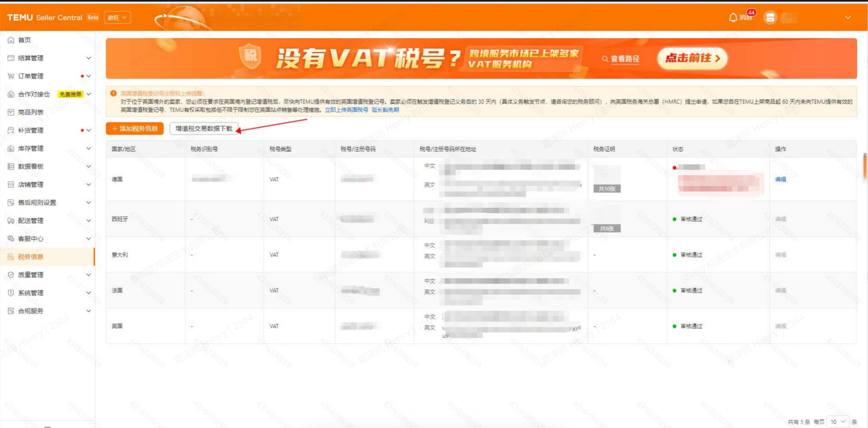
Task: Click the 系统管理 sidebar icon
Action: [12, 292]
